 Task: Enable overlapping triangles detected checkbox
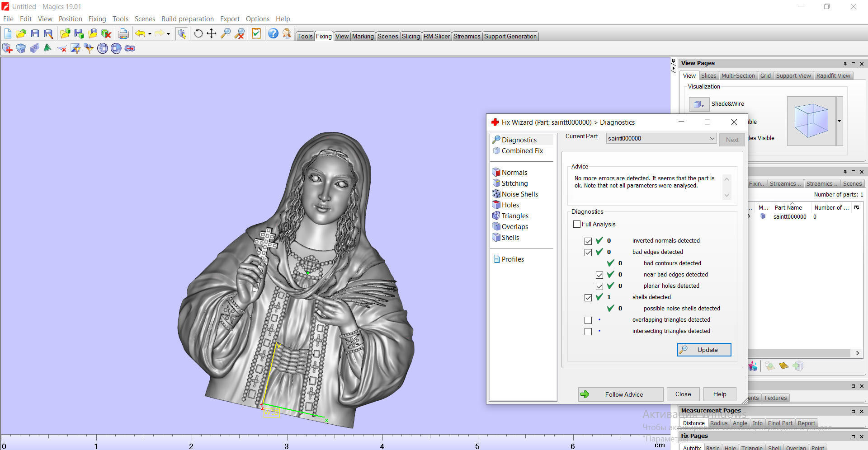[x=588, y=320]
